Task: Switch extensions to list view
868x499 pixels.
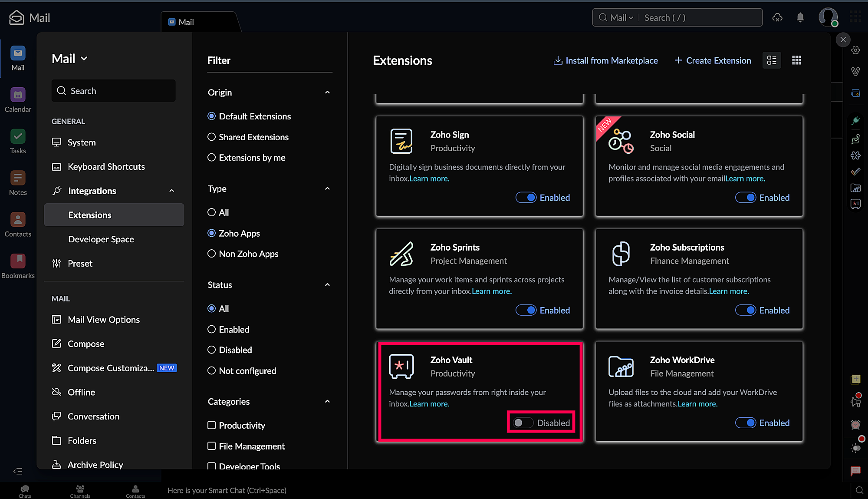Action: point(772,60)
